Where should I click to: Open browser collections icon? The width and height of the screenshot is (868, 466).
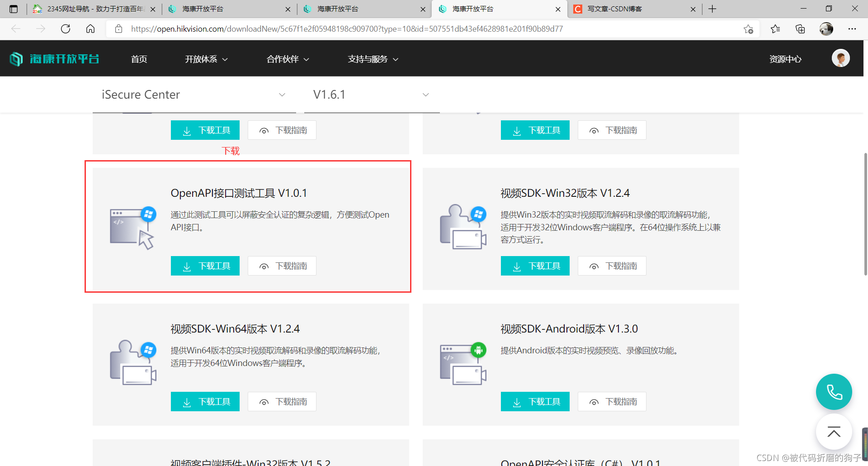[x=800, y=29]
